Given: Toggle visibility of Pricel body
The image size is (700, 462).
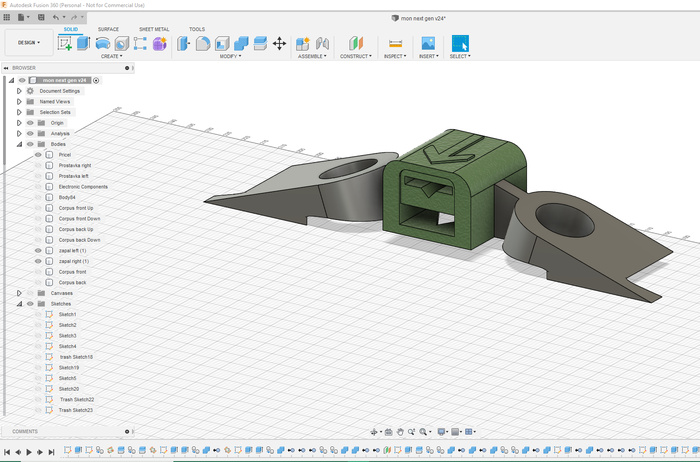Looking at the screenshot, I should [38, 155].
